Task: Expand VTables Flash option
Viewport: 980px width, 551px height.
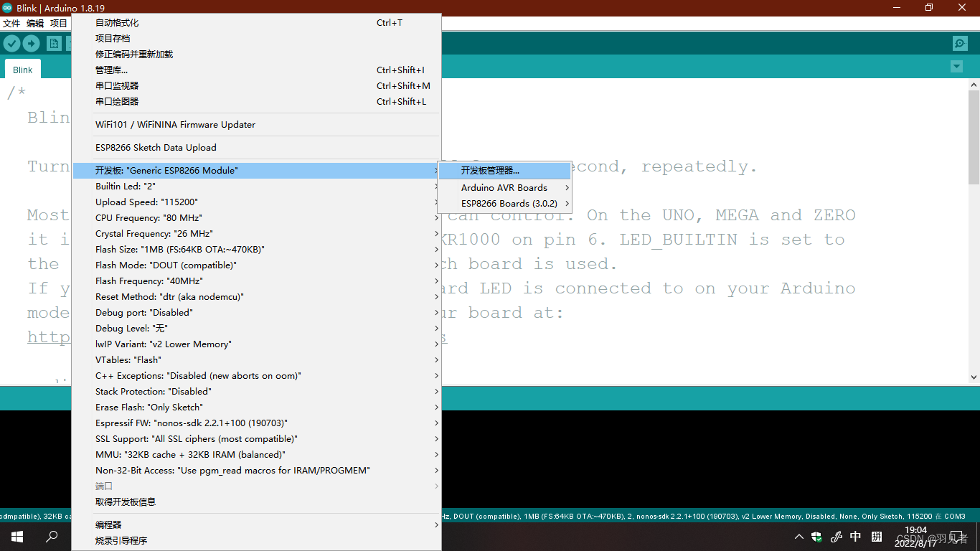Action: pyautogui.click(x=256, y=360)
